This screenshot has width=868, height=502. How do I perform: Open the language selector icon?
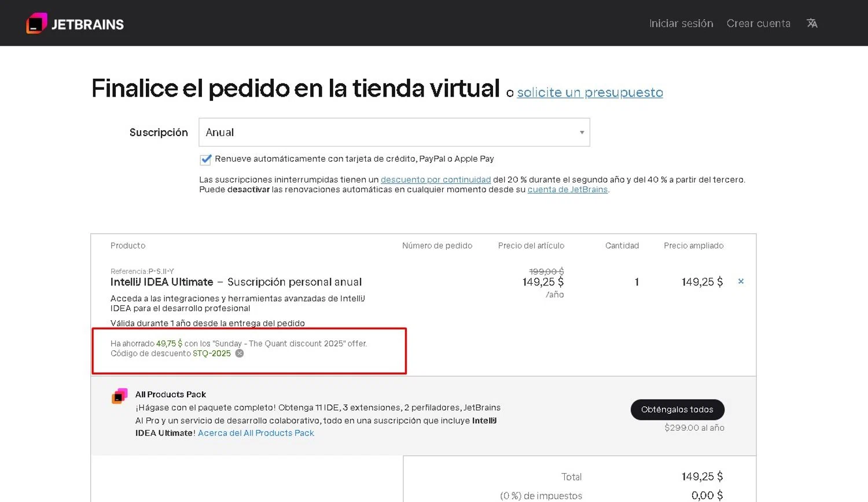pyautogui.click(x=812, y=23)
